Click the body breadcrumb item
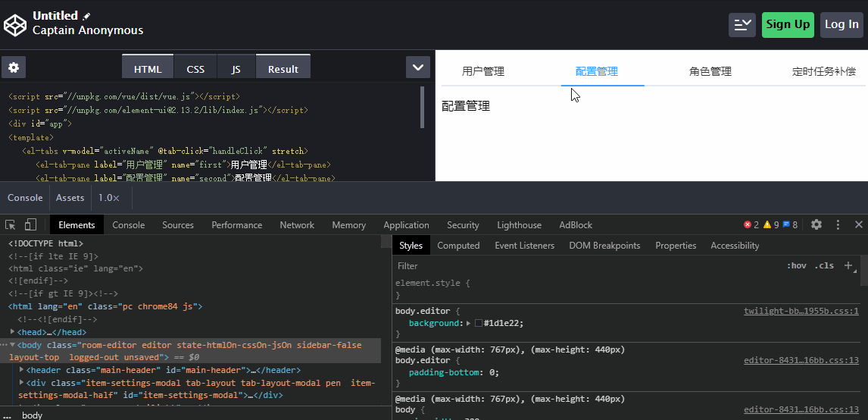 pyautogui.click(x=32, y=415)
